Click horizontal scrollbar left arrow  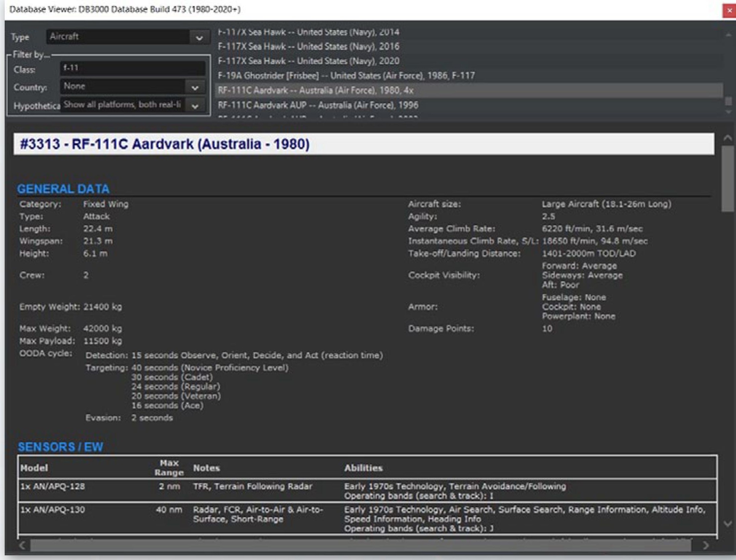(x=22, y=545)
